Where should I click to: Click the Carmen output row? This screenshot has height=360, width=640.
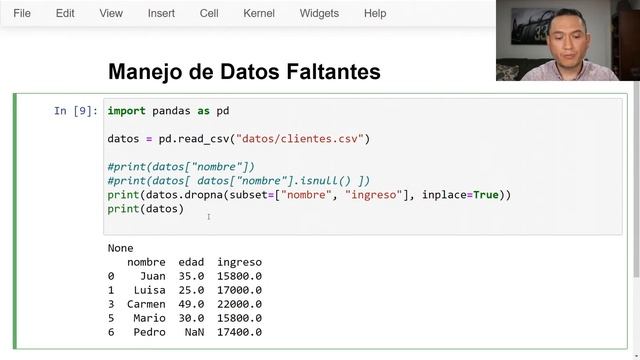point(184,304)
